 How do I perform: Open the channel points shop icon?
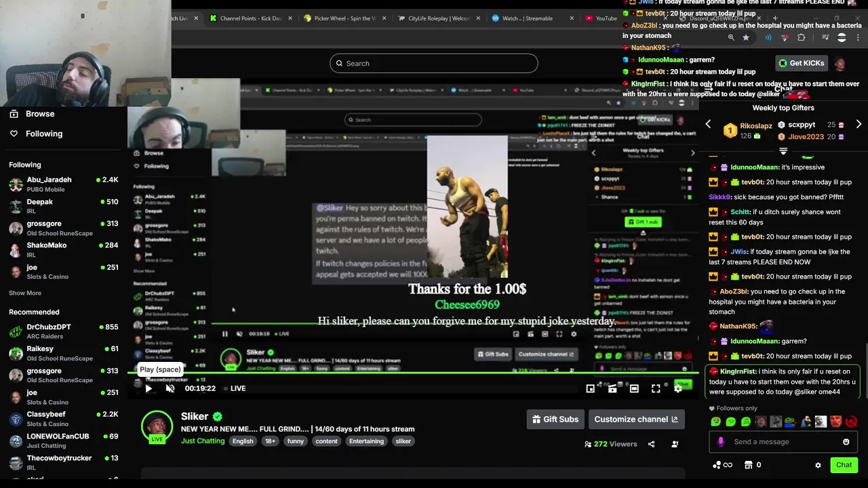pos(749,465)
